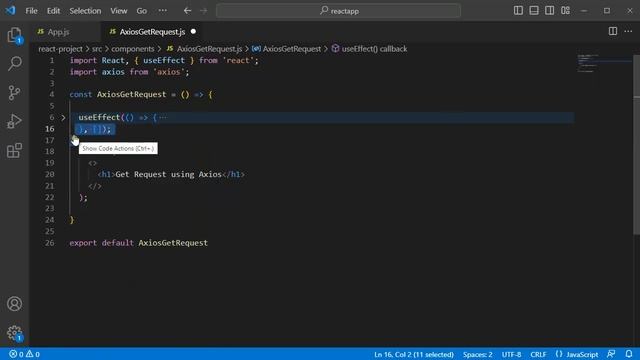This screenshot has width=640, height=360.
Task: Open errors and warnings count in status bar
Action: click(x=24, y=354)
